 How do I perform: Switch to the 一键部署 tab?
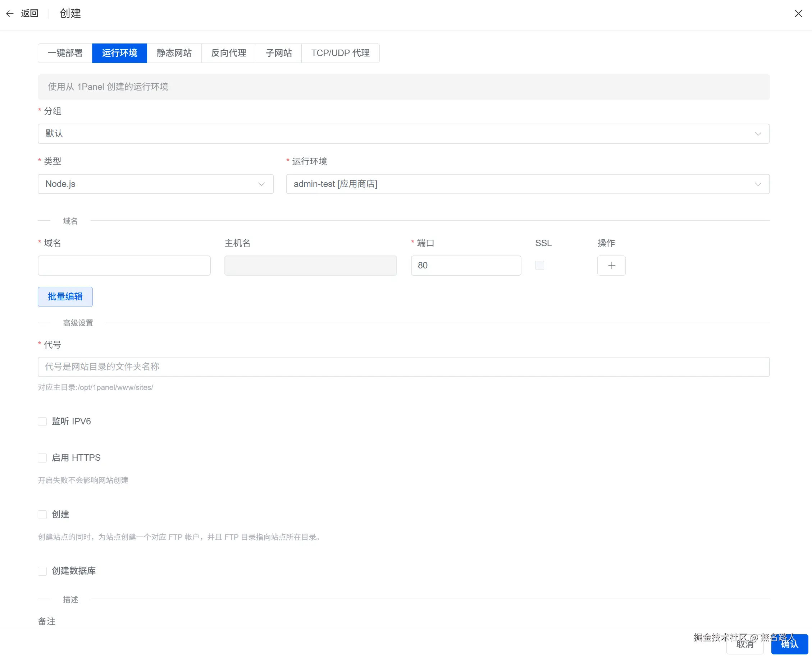[x=65, y=53]
